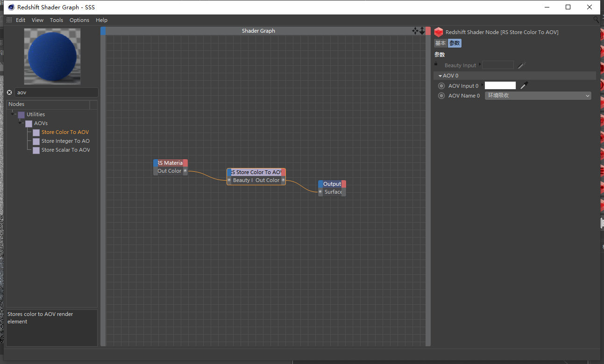Collapse the AOV 0 section
604x364 pixels.
[440, 76]
